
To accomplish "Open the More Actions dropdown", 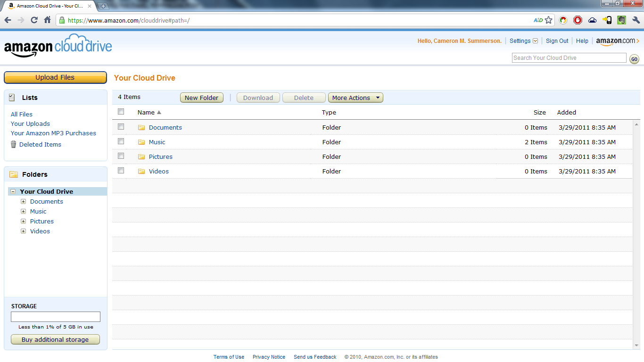I will [x=355, y=98].
